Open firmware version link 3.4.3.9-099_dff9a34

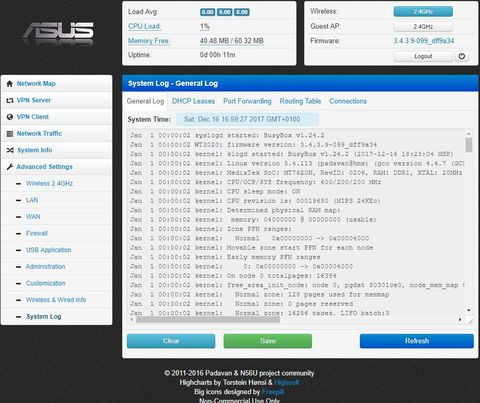coord(424,41)
